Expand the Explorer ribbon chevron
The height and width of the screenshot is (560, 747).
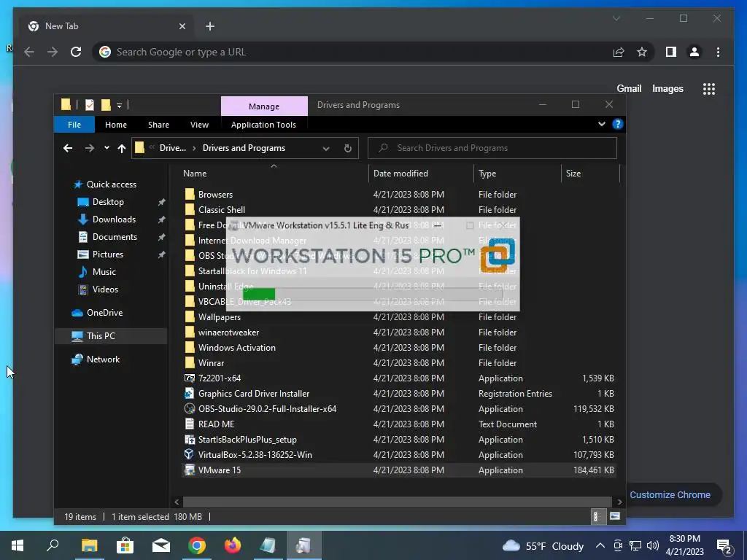[602, 124]
